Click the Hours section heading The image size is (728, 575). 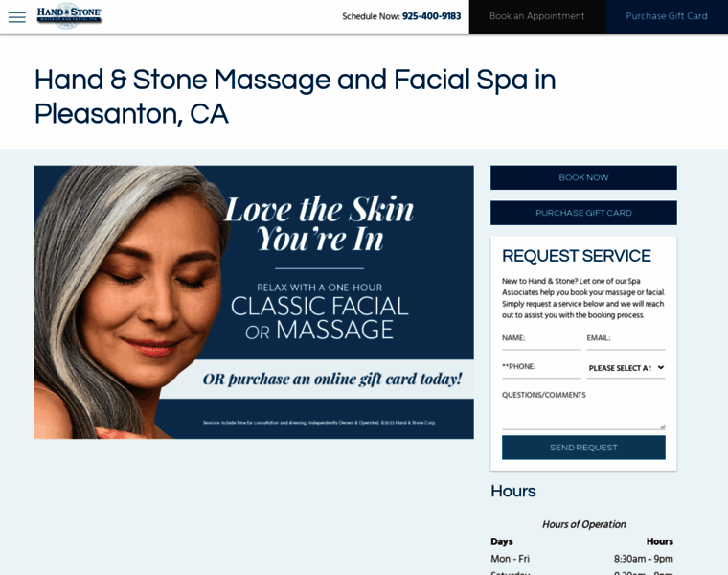click(513, 491)
